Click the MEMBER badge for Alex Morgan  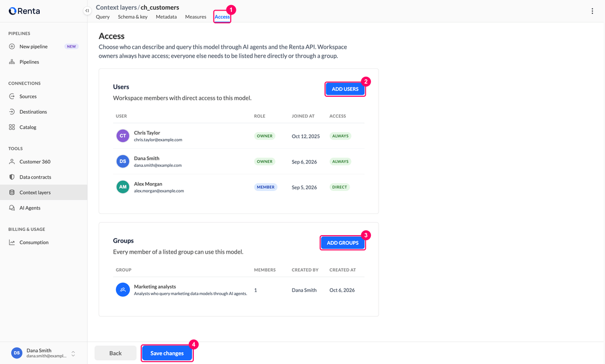(x=266, y=187)
